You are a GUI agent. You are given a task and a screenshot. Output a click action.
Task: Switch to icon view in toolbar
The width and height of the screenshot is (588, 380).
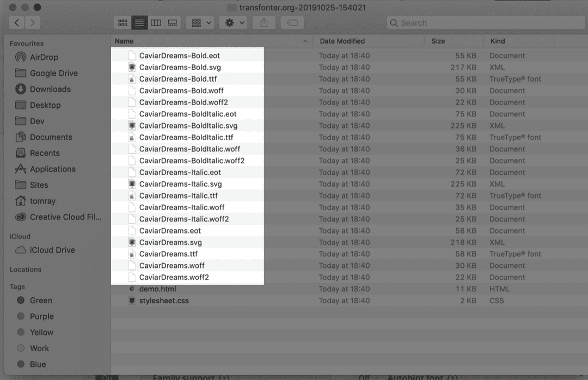122,23
